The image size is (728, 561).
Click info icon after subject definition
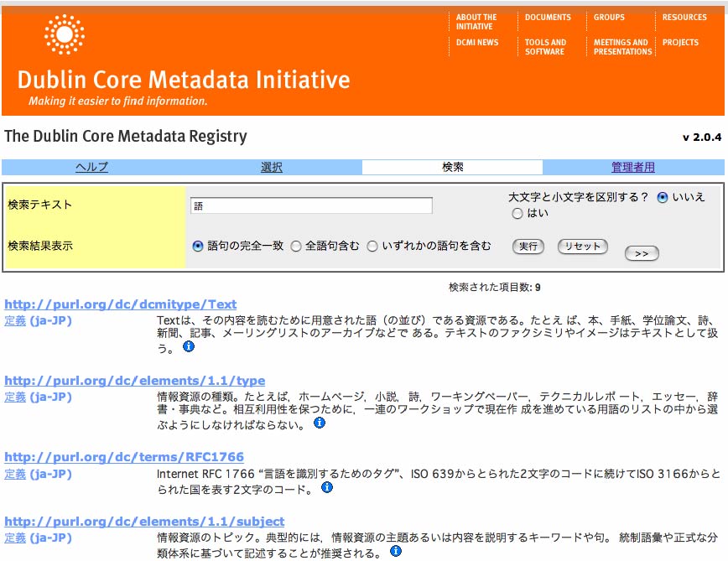[x=396, y=551]
